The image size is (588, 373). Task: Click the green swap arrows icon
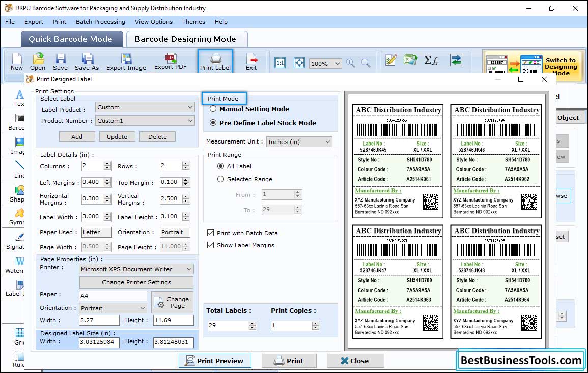tap(456, 60)
